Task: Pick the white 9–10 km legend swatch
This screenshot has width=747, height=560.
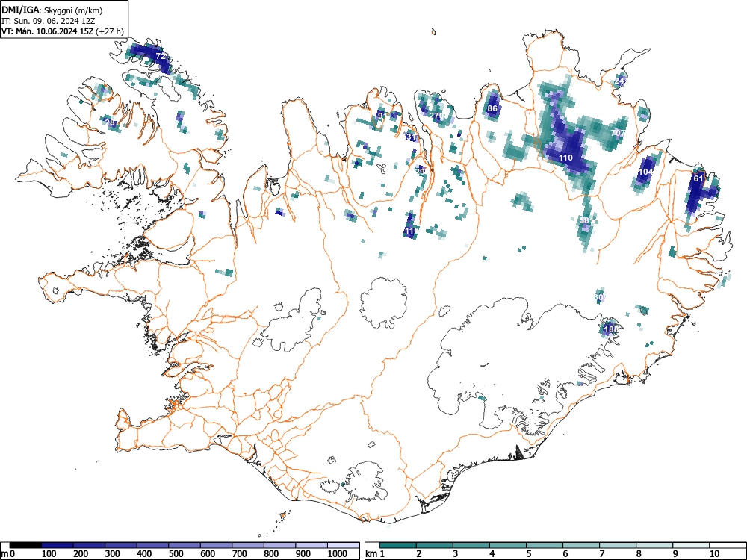Action: [690, 545]
